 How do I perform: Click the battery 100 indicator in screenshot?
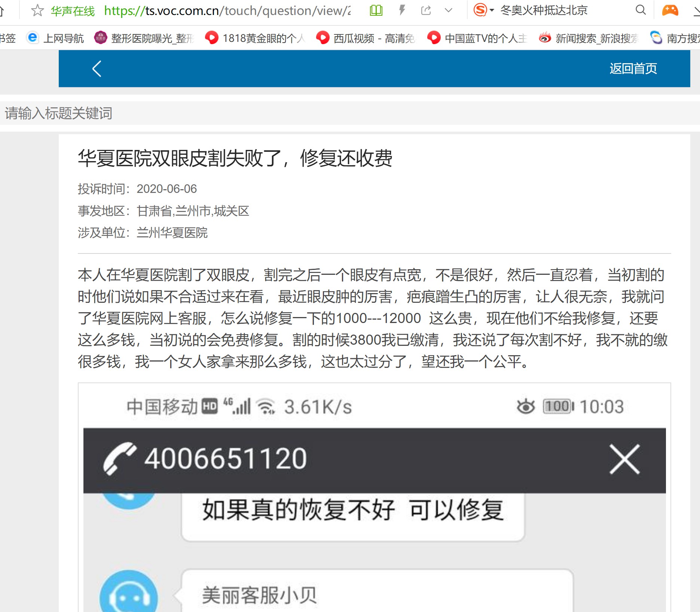559,406
